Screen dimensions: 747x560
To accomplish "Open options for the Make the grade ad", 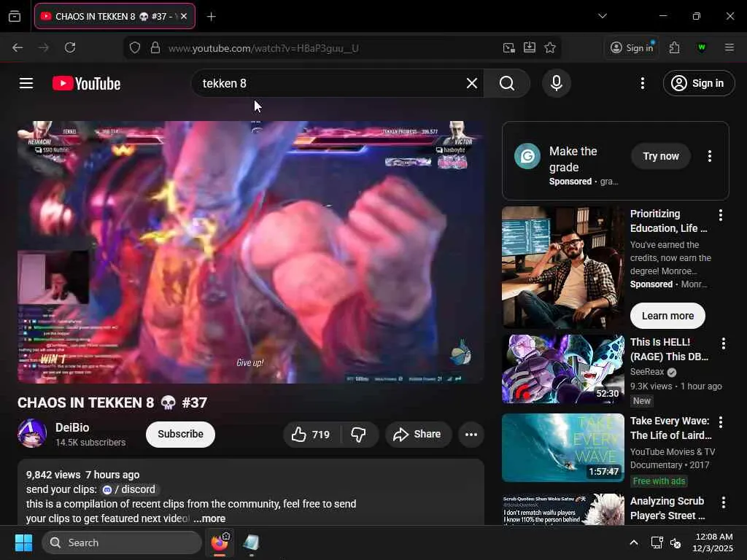I will pos(709,156).
